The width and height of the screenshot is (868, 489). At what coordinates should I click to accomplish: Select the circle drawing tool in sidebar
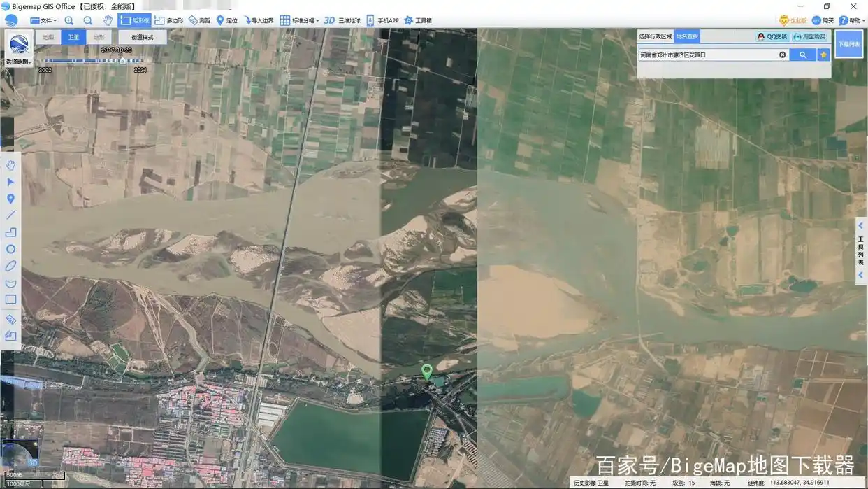(10, 249)
